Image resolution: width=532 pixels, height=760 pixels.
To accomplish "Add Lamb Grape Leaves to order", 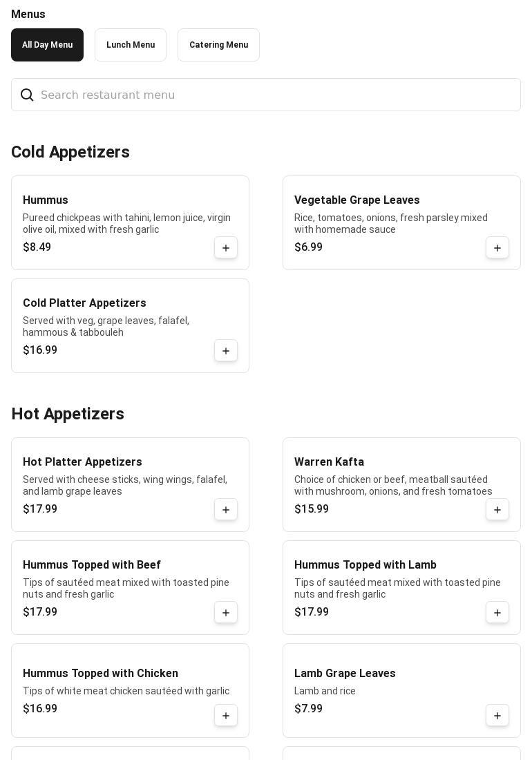I will 497,716.
